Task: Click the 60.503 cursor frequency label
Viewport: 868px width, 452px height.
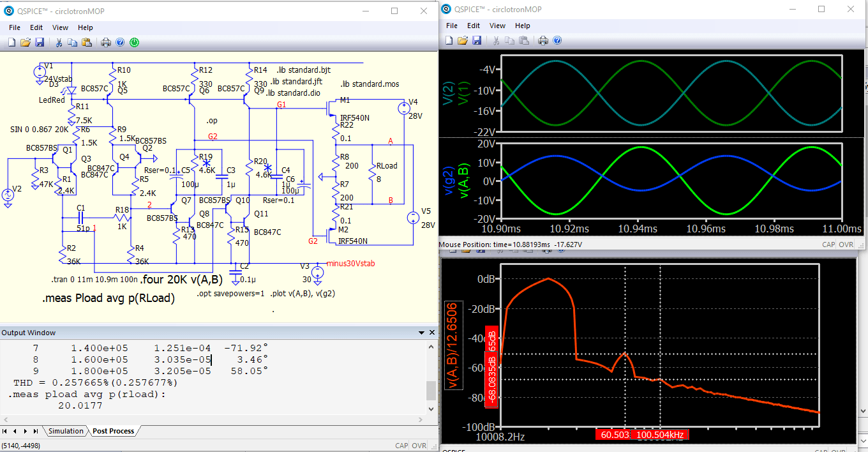Action: 613,435
